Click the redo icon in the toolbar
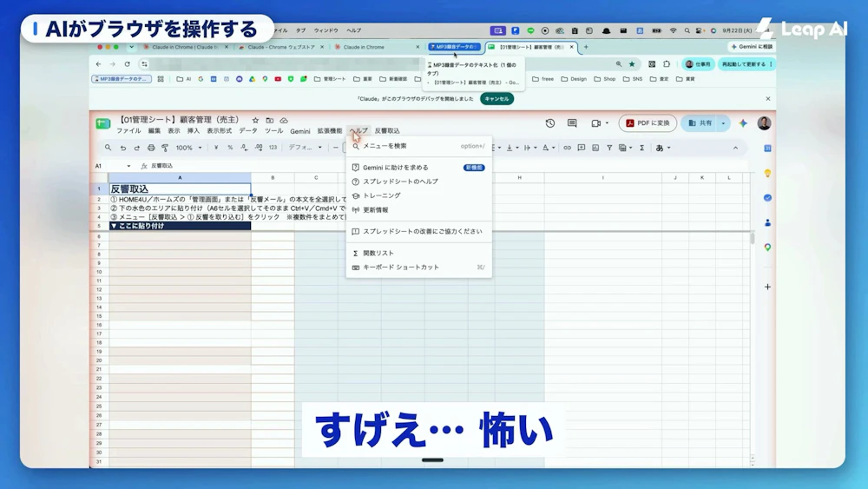Viewport: 868px width, 489px height. (137, 148)
